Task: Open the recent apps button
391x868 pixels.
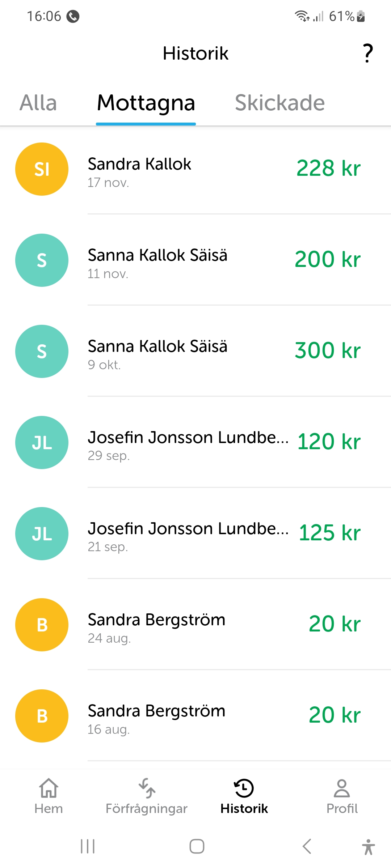Action: [88, 846]
